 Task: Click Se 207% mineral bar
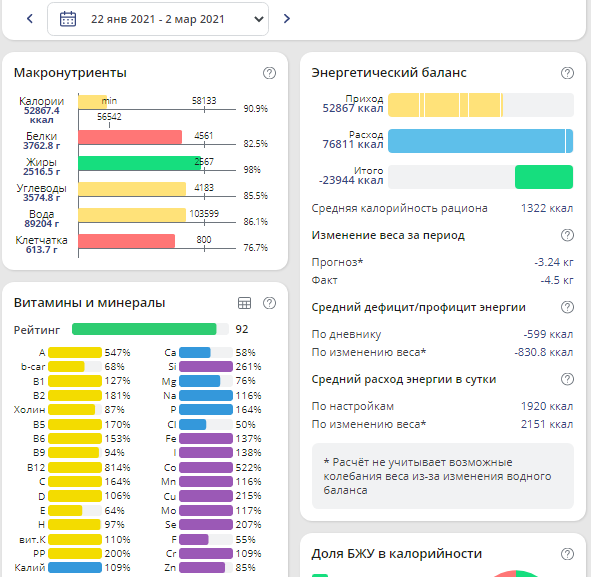[x=206, y=524]
